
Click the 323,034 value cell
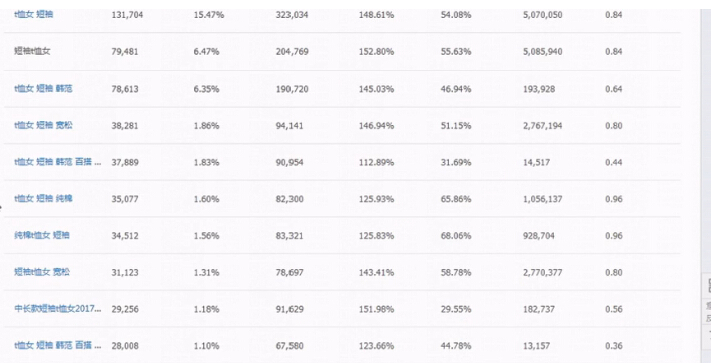292,15
